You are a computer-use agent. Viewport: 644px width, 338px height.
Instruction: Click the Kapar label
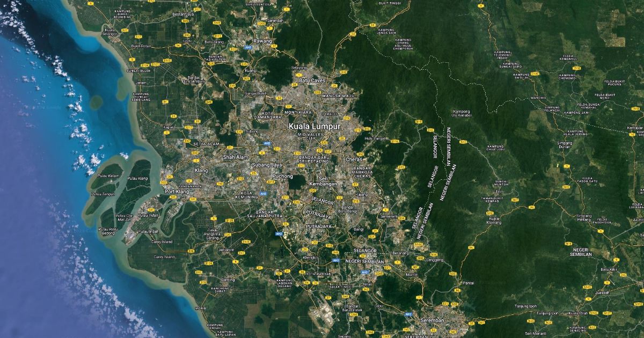click(169, 127)
